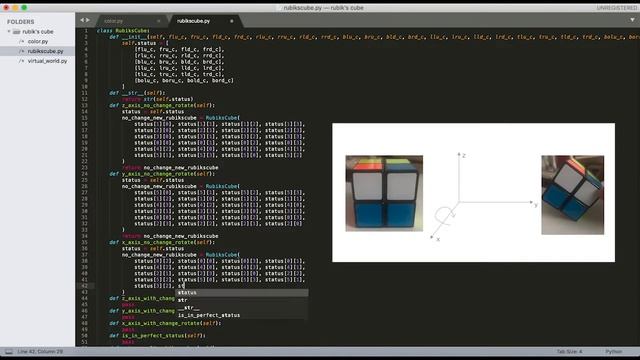Viewport: 640px width, 360px height.
Task: Click 'def z_axis_no_change_rotate' definition
Action: click(162, 105)
